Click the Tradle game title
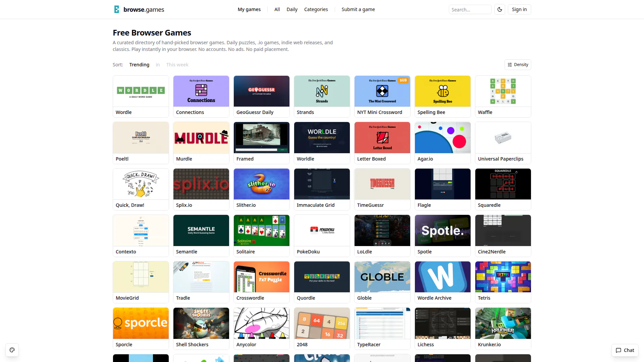The image size is (644, 362). pos(183,298)
